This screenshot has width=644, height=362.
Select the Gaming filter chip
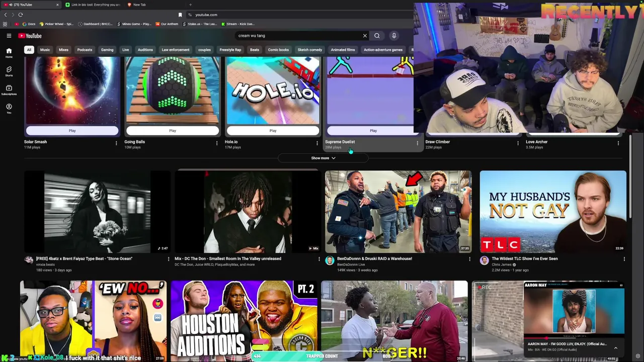pos(107,50)
